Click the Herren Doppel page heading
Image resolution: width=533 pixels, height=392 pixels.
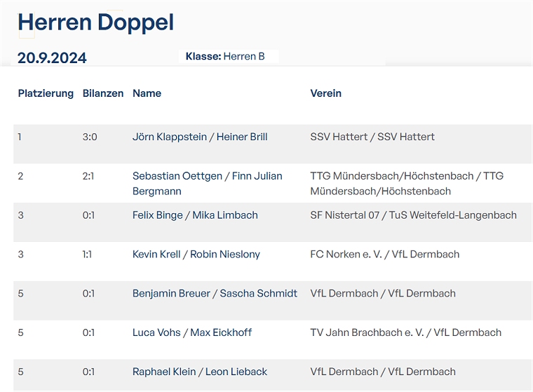[x=96, y=22]
